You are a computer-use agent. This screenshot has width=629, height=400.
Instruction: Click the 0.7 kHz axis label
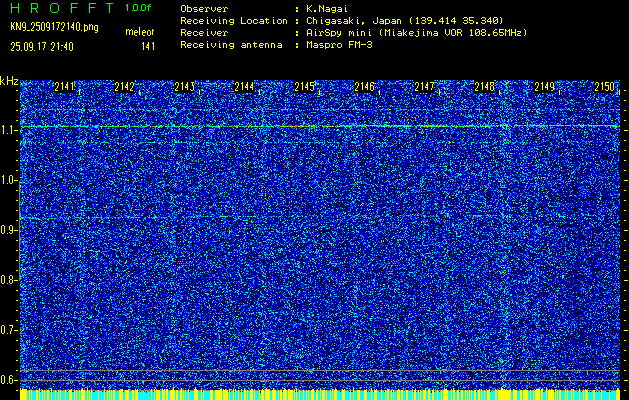(x=8, y=330)
